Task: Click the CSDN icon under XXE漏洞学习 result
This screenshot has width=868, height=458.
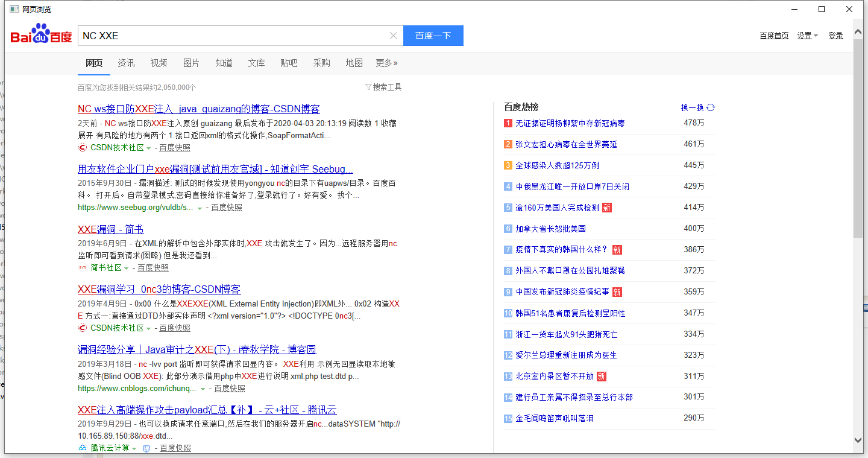Action: click(x=83, y=328)
